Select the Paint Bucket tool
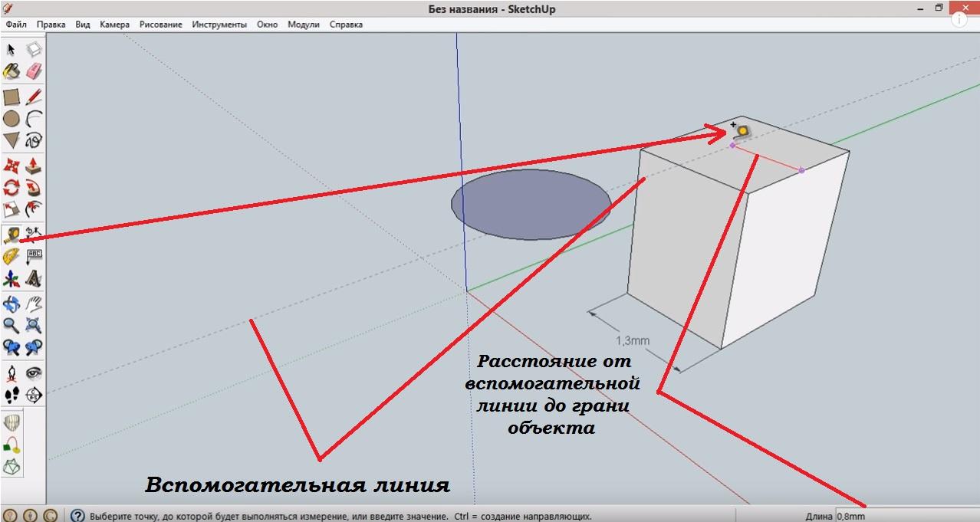 coord(12,72)
